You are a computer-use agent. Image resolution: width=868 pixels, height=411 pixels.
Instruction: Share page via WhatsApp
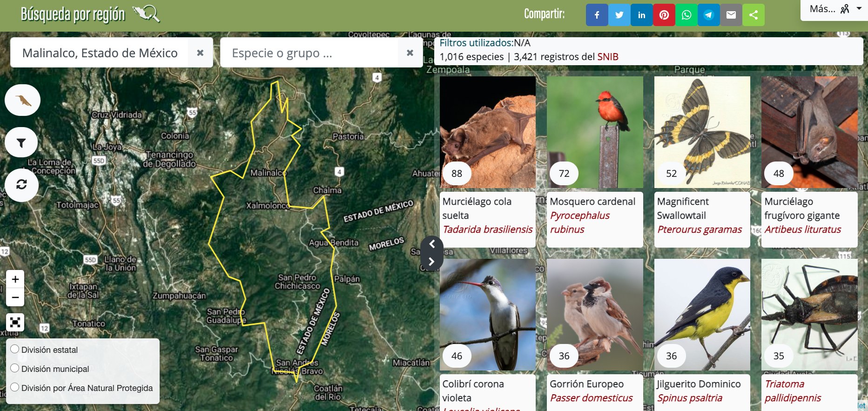pyautogui.click(x=686, y=15)
